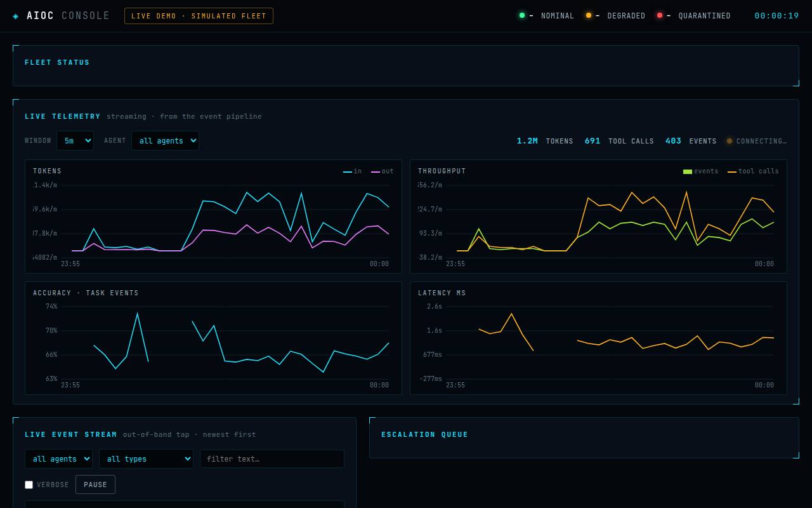Viewport: 812px width, 508px height.
Task: Click the orange tool calls legend swatch
Action: coord(732,171)
